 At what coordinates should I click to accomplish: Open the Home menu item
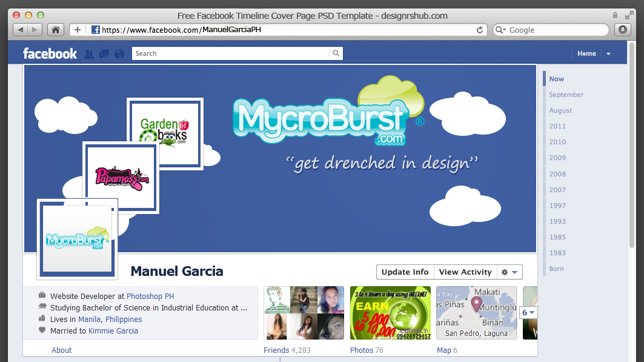point(586,53)
